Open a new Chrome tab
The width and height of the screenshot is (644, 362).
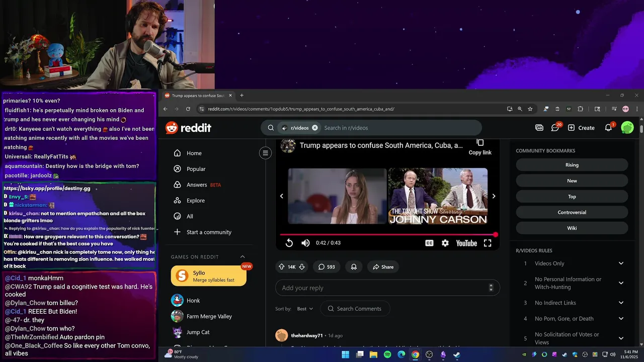click(242, 96)
